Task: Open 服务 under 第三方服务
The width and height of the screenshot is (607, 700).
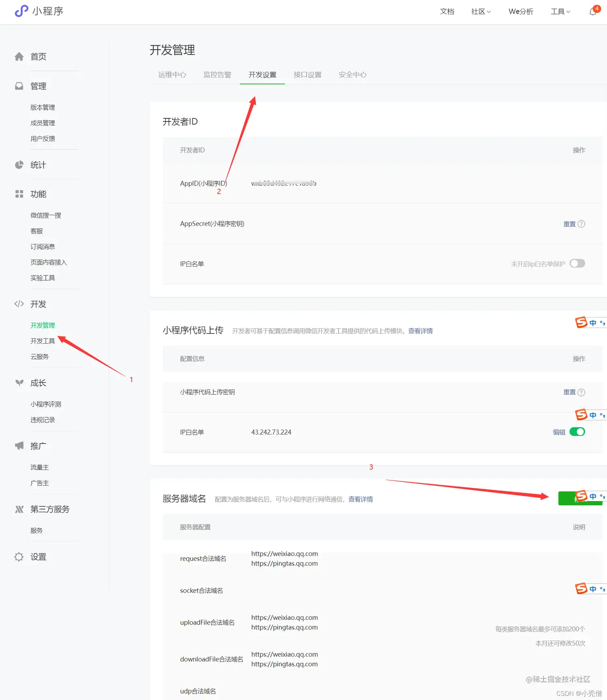Action: 37,530
